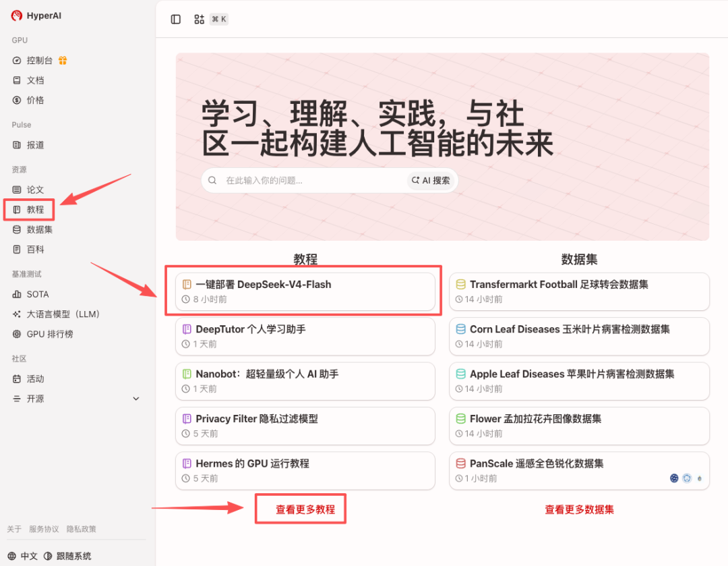Open Apple Leaf Diseases 苹果叶片病害检测数据集
Viewport: 728px width, 566px height.
coord(579,381)
